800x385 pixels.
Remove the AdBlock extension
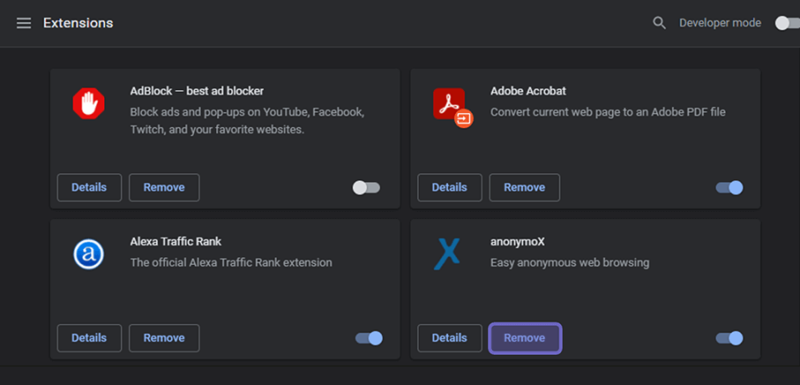point(164,188)
